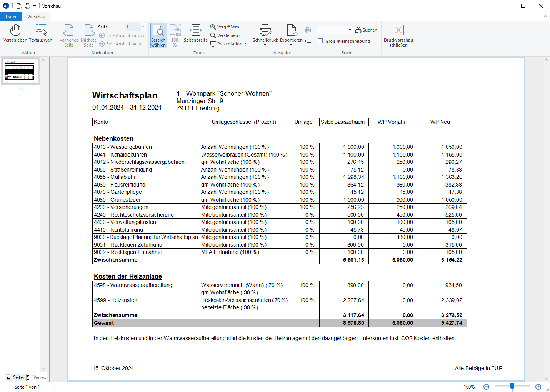
Task: Click preview scrollbar down arrow
Action: (546, 379)
